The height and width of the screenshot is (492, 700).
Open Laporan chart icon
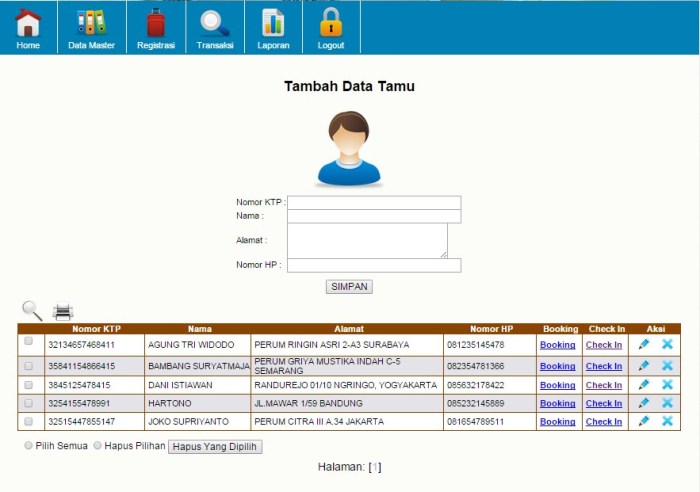tap(273, 22)
